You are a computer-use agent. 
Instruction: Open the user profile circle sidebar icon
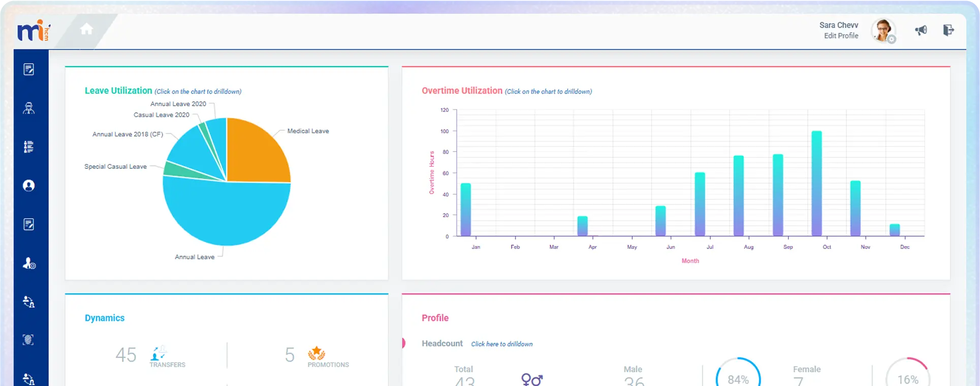(x=29, y=186)
